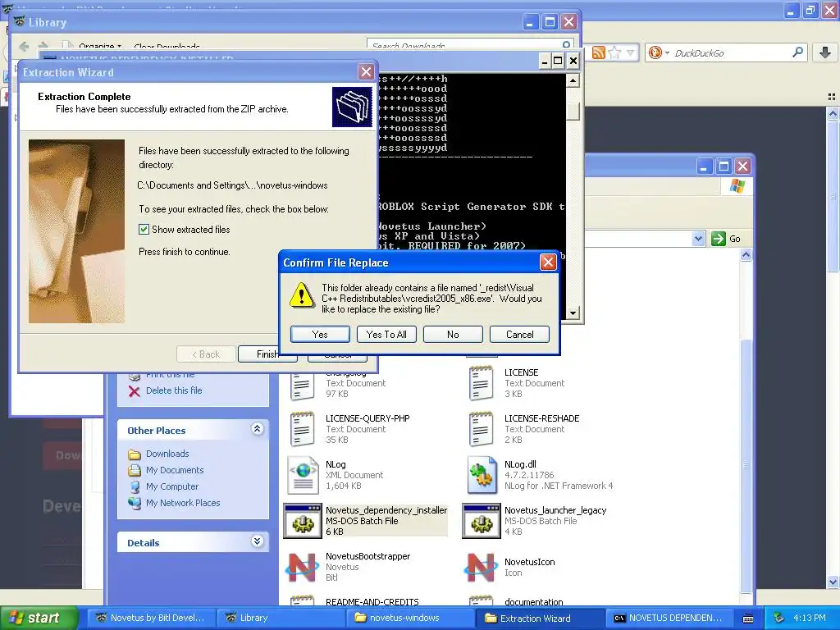Select the LICENSE text document icon
The height and width of the screenshot is (630, 840).
click(481, 383)
